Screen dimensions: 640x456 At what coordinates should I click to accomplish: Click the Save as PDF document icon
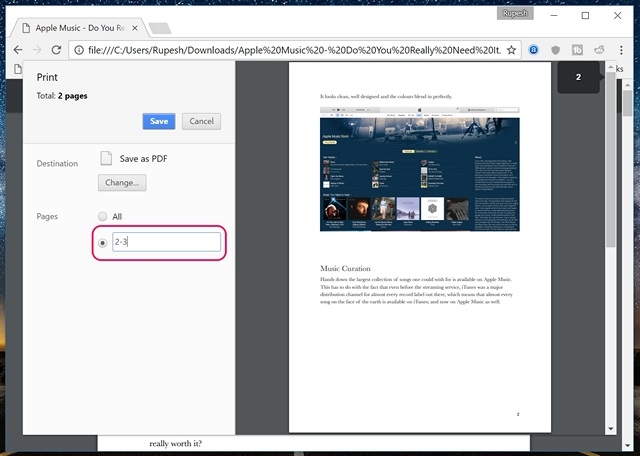click(106, 158)
